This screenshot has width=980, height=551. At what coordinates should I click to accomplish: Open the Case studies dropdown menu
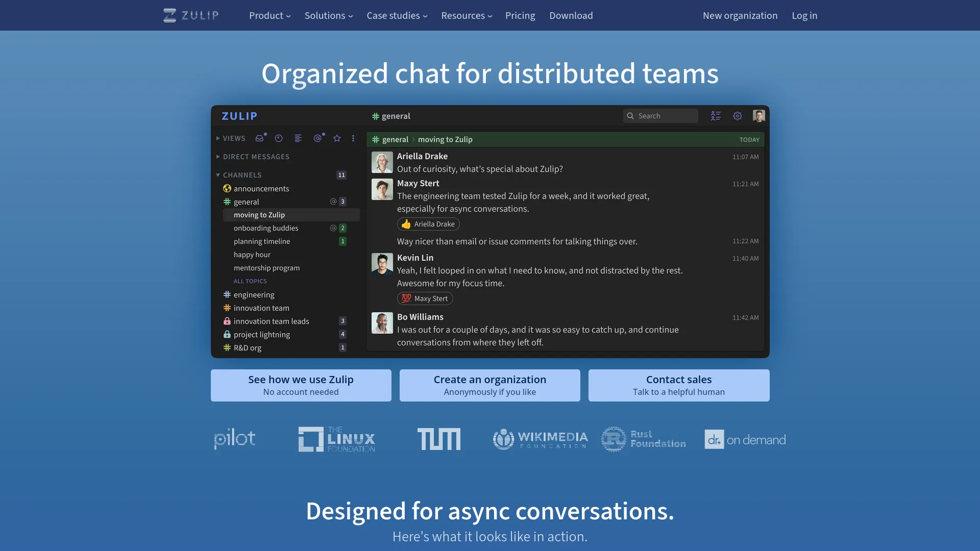point(397,15)
